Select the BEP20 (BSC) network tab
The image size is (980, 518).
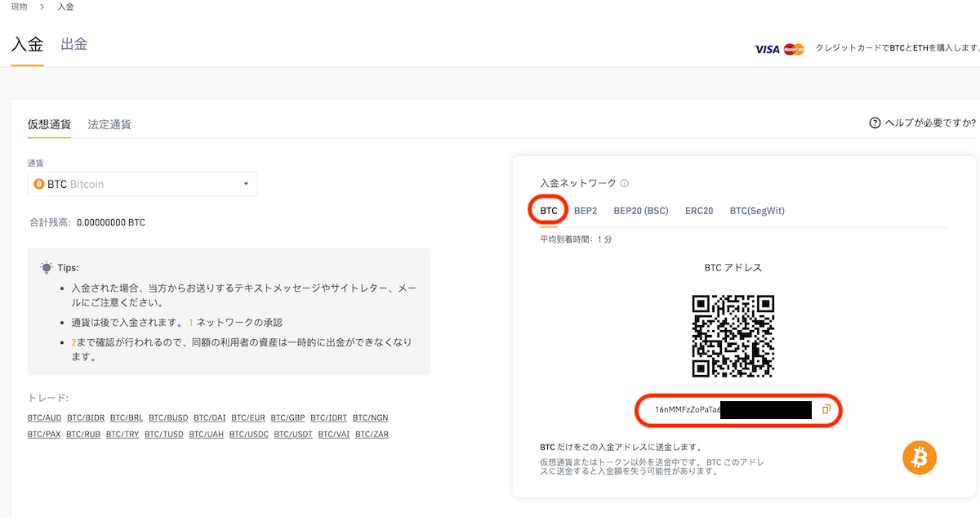coord(641,211)
